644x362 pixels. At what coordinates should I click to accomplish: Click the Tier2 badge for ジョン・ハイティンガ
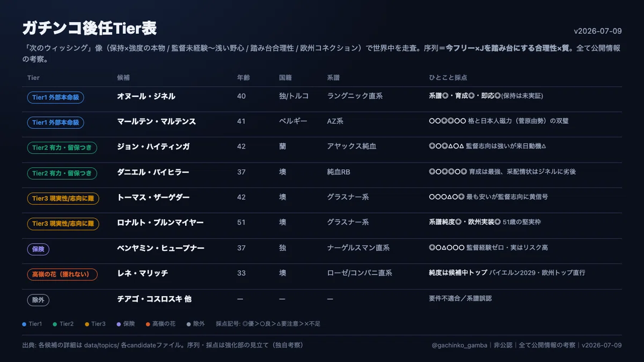pos(62,147)
